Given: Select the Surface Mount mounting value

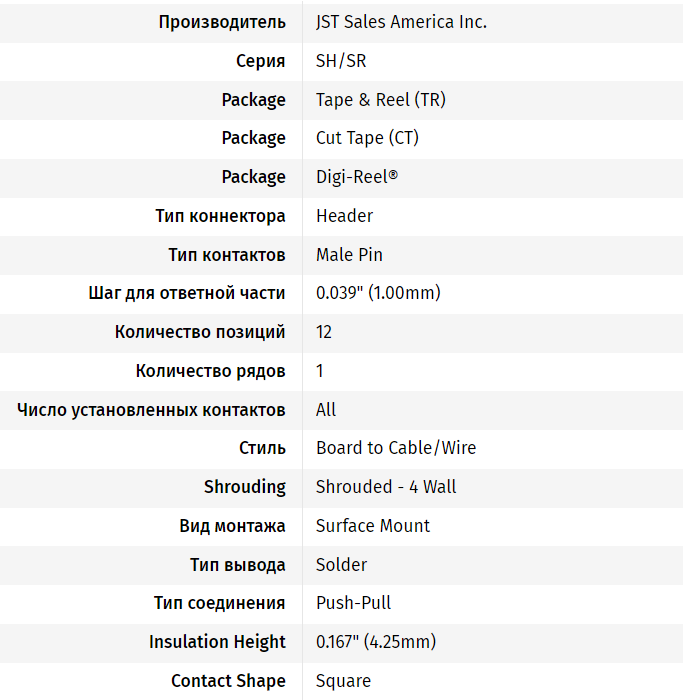Looking at the screenshot, I should (x=373, y=526).
